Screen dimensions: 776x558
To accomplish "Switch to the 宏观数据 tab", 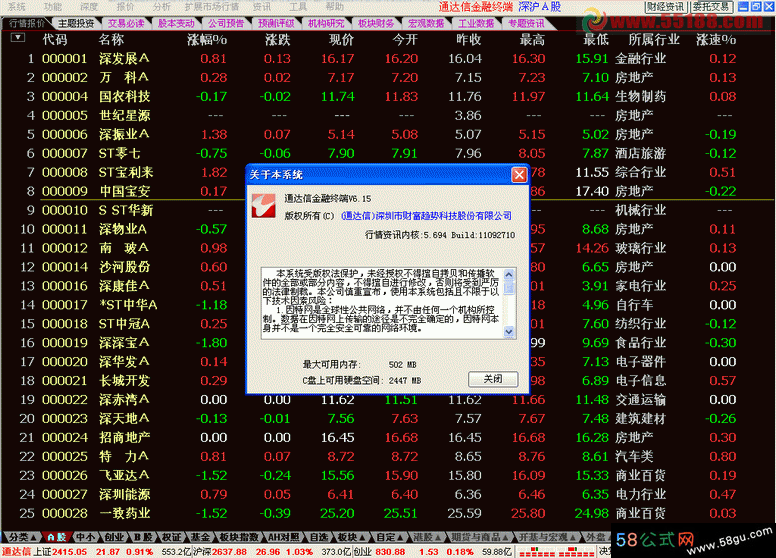I will coord(426,23).
